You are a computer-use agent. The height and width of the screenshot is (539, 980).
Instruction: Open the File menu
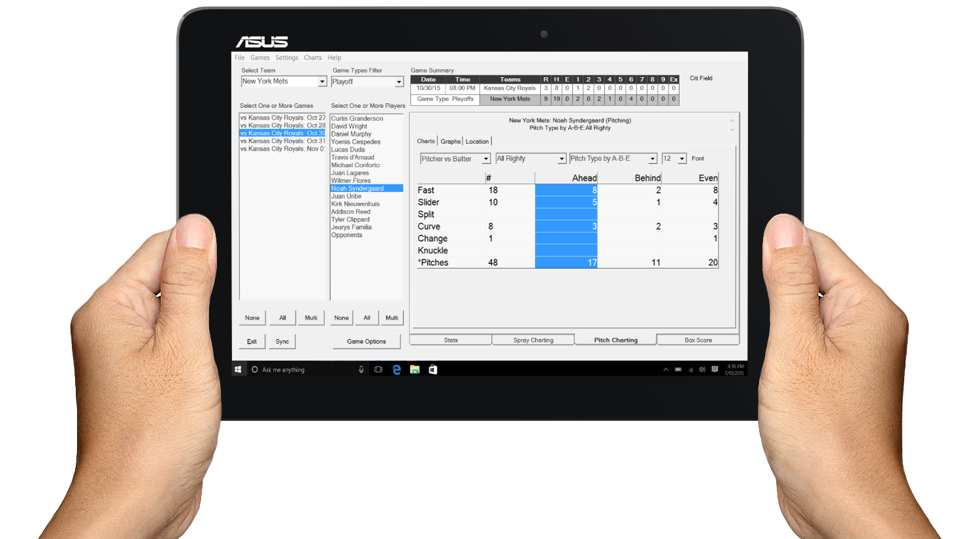240,57
